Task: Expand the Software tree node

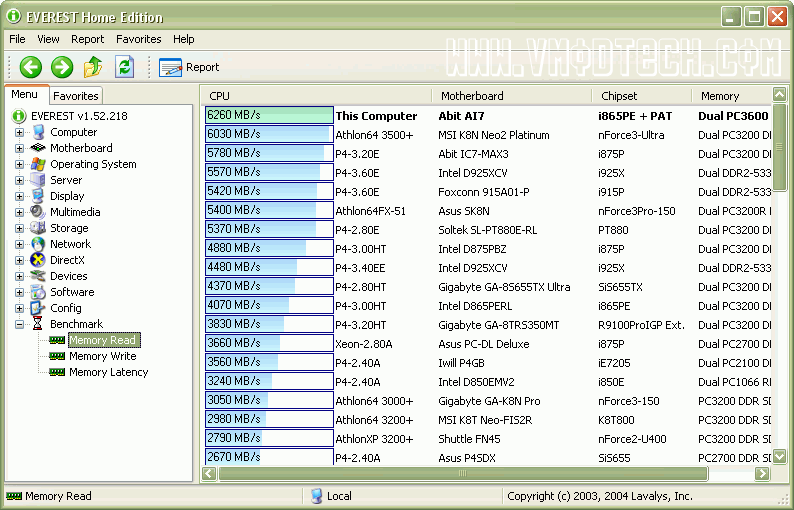Action: [x=19, y=292]
